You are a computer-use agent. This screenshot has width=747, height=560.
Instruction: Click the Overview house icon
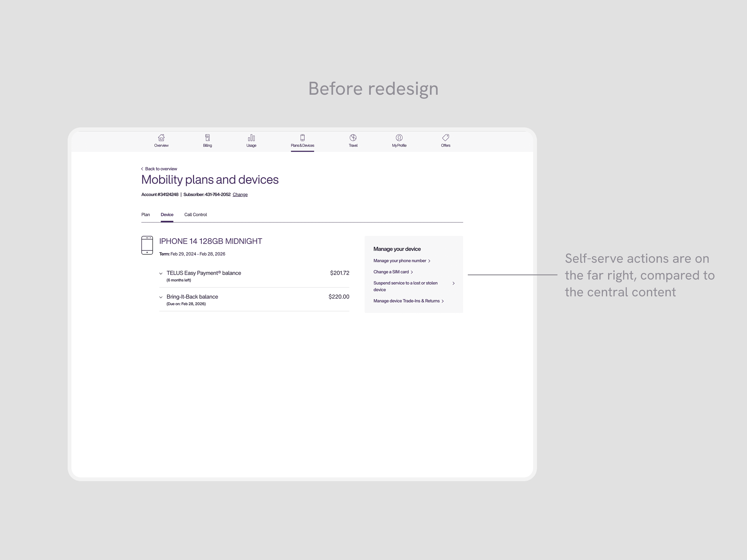(162, 138)
